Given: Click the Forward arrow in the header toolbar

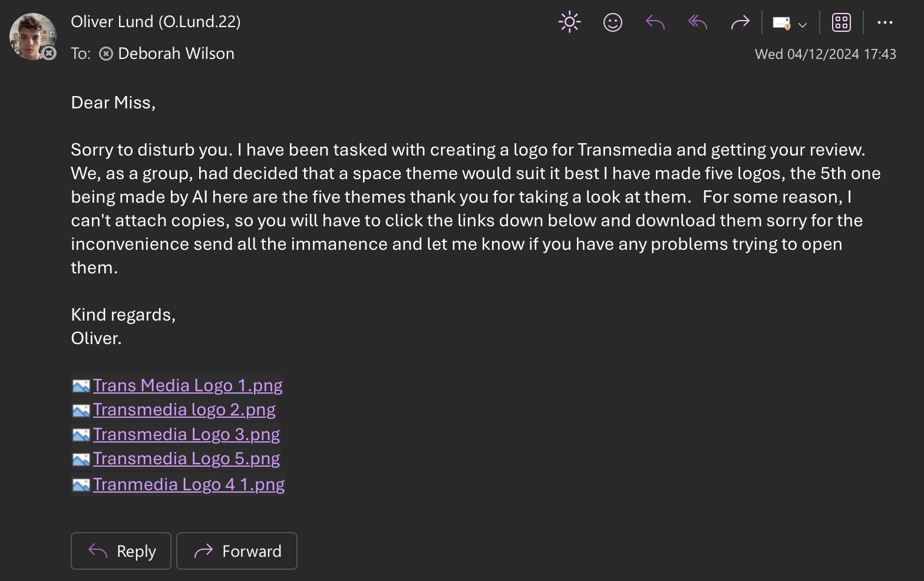Looking at the screenshot, I should 740,22.
